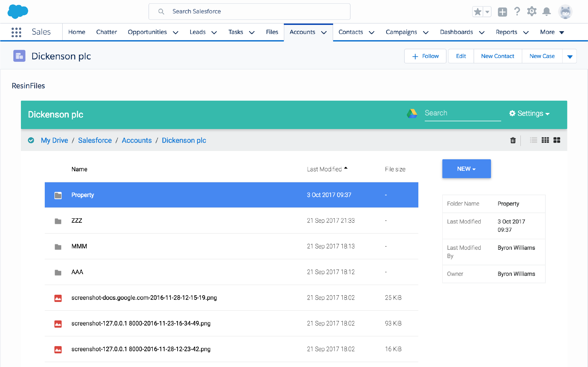Click the Search Salesforce field
This screenshot has width=588, height=367.
click(249, 12)
